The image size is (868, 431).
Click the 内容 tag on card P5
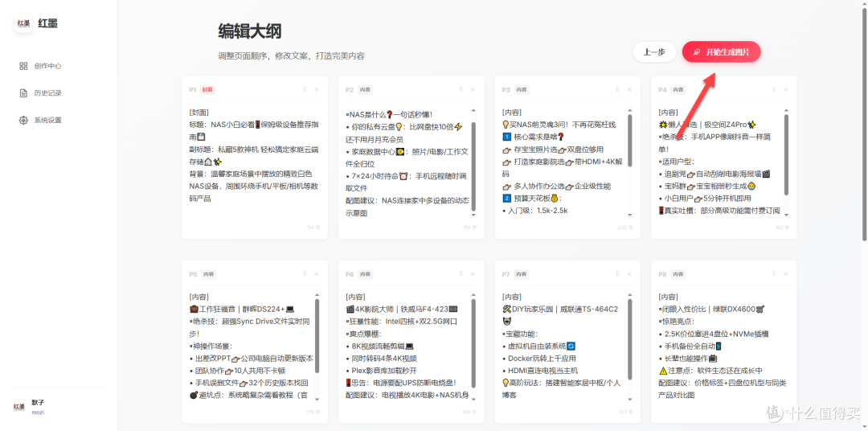point(208,273)
